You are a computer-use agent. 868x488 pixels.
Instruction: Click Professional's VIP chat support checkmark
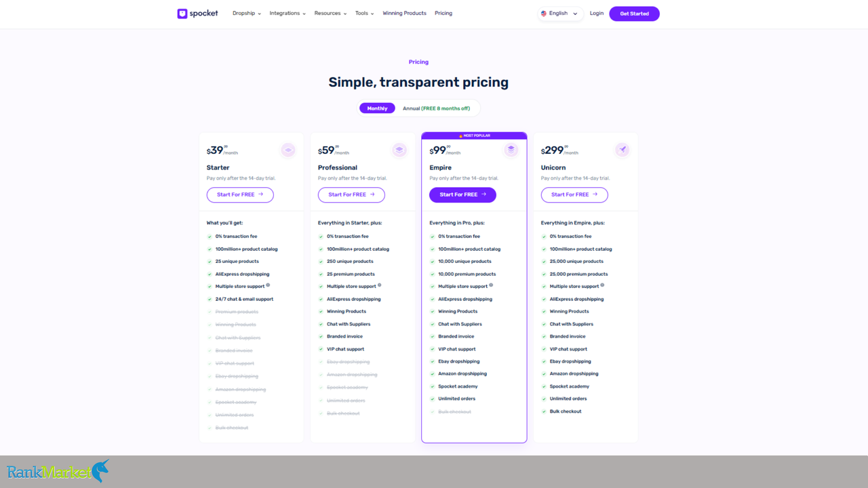321,349
